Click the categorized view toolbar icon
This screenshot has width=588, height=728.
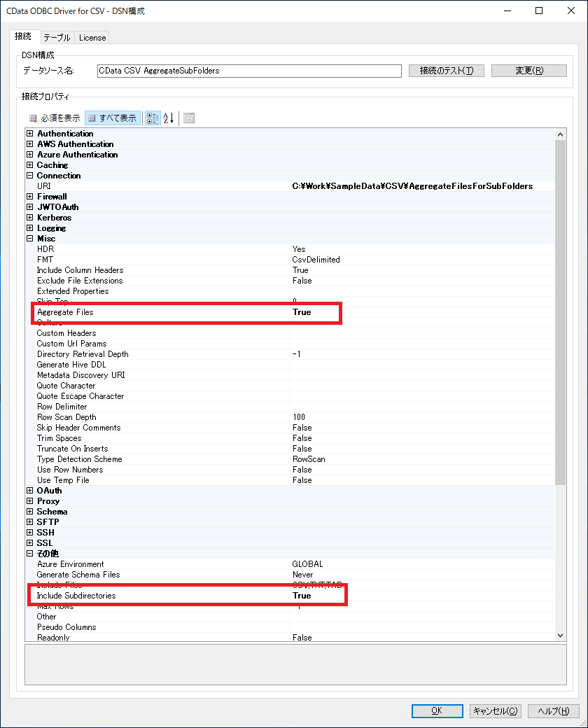[x=153, y=118]
